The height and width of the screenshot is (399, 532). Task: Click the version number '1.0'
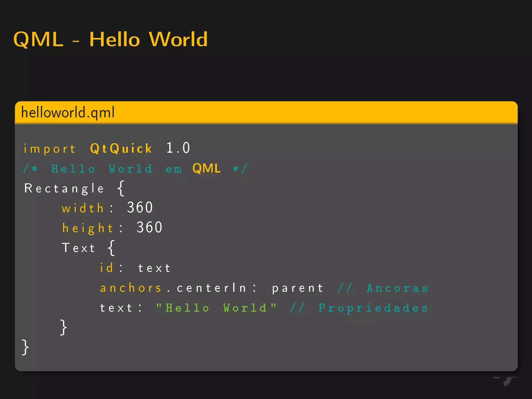178,148
